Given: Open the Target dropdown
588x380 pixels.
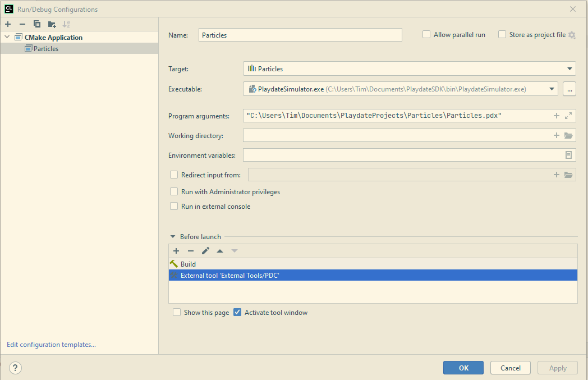Looking at the screenshot, I should [x=410, y=68].
